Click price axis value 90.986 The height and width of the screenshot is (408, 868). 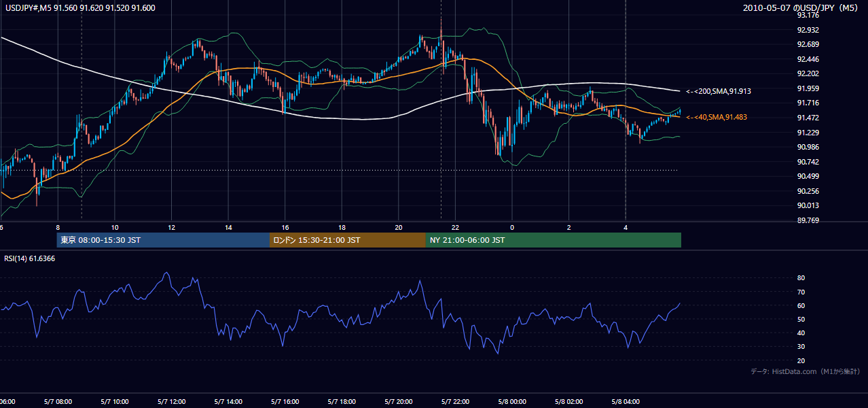pyautogui.click(x=808, y=147)
